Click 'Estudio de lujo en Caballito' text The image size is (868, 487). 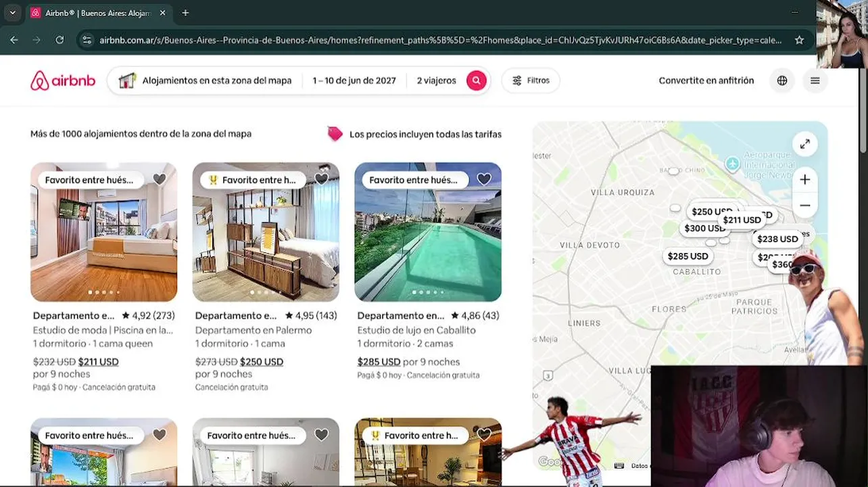(416, 330)
